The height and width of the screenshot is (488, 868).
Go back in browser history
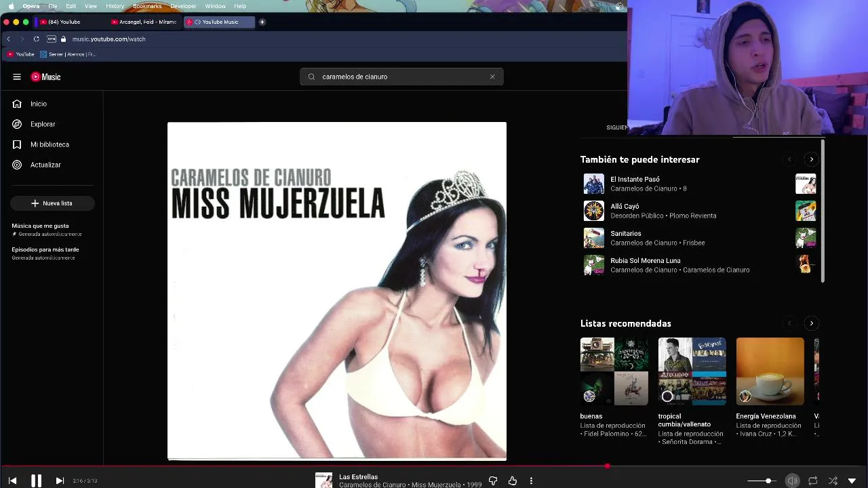[x=8, y=39]
